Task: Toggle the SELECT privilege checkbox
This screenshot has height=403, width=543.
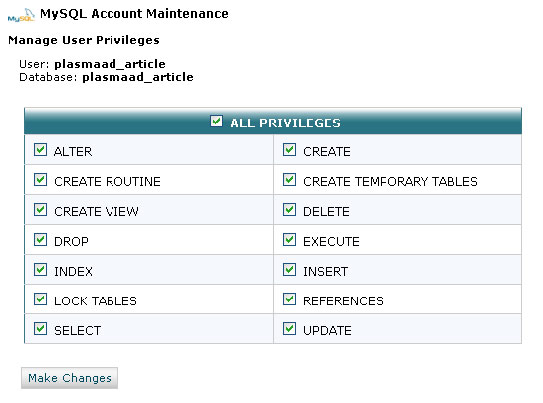Action: (41, 329)
